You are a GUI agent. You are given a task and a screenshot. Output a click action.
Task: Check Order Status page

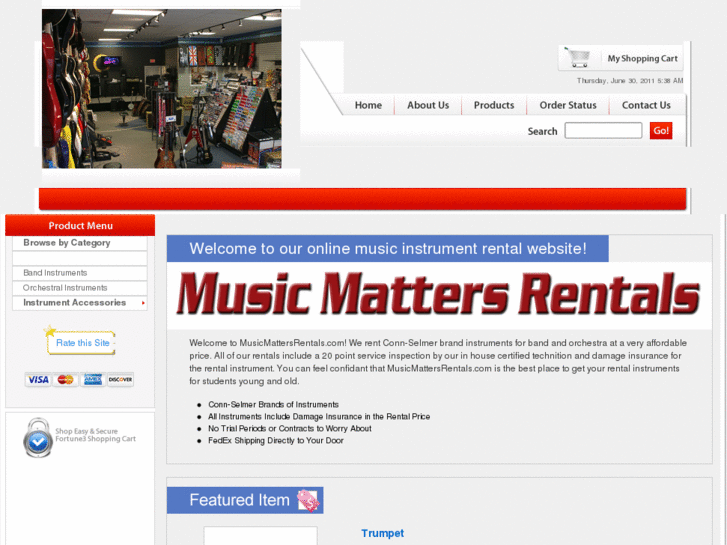tap(568, 105)
